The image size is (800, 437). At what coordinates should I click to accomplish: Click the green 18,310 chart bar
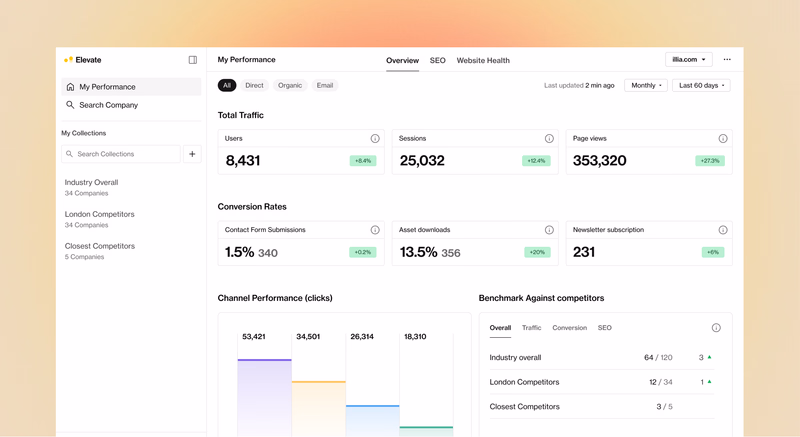click(426, 431)
